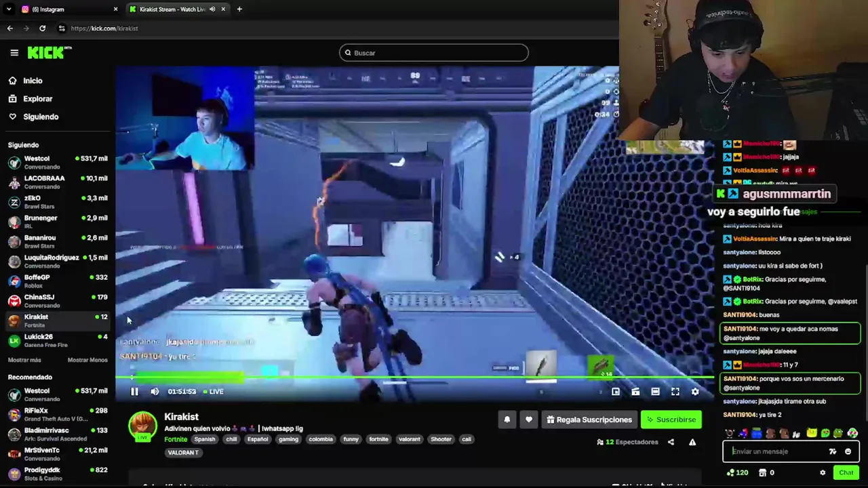Viewport: 868px width, 488px height.
Task: Seek on the video progress bar
Action: coord(414,377)
